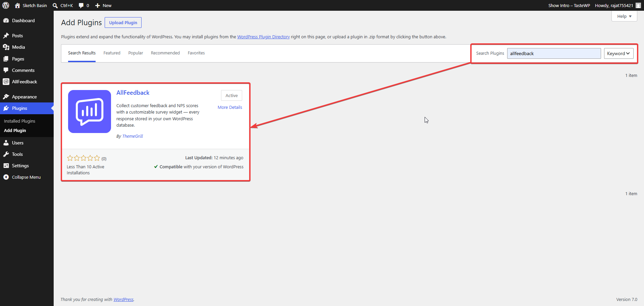Click the Users person icon
644x306 pixels.
[6, 143]
